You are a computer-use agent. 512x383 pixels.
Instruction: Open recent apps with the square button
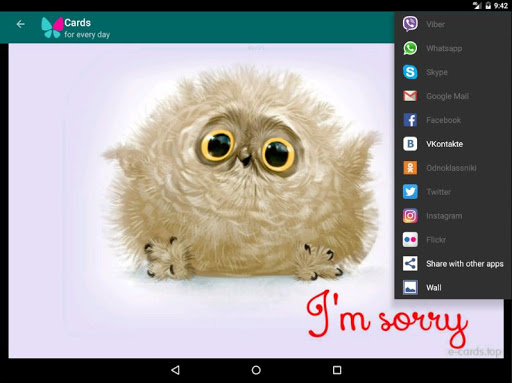(337, 370)
